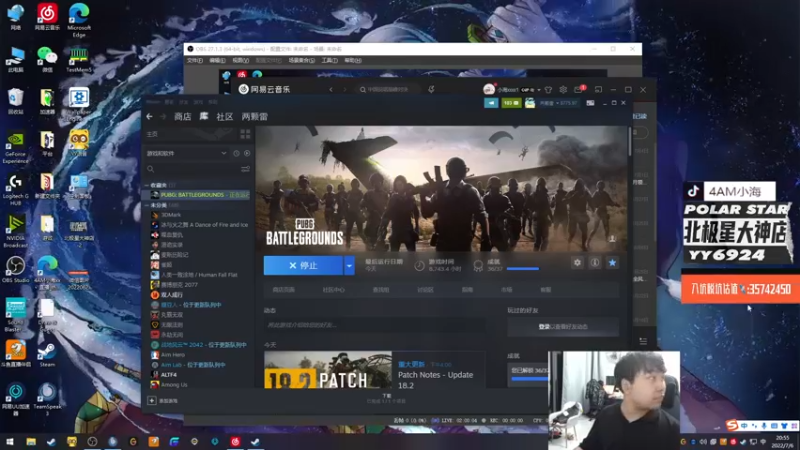Screen dimensions: 800x450
Task: Click Steam's forward navigation arrow
Action: click(x=163, y=116)
